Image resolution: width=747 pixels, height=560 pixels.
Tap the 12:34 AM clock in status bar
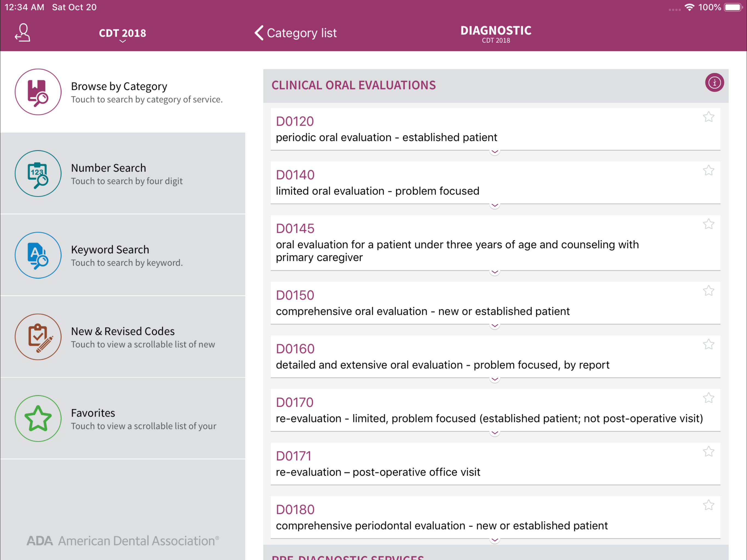pyautogui.click(x=24, y=7)
